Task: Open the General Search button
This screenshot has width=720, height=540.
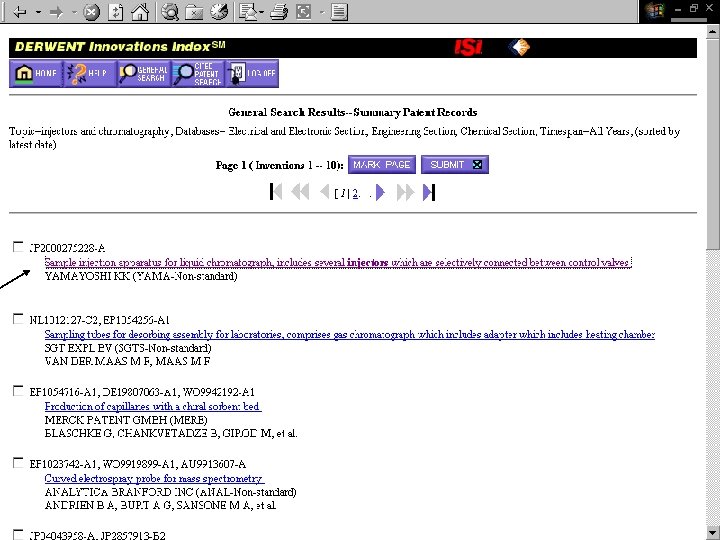Action: pyautogui.click(x=144, y=73)
